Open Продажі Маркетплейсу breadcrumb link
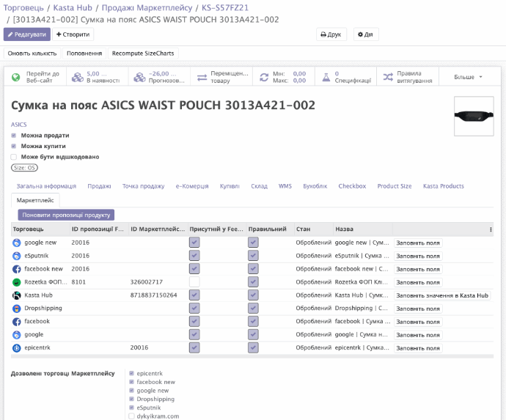506x420 pixels. 147,8
